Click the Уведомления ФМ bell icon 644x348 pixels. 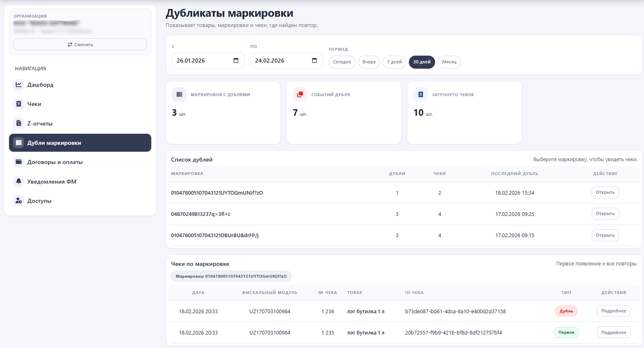pyautogui.click(x=19, y=181)
